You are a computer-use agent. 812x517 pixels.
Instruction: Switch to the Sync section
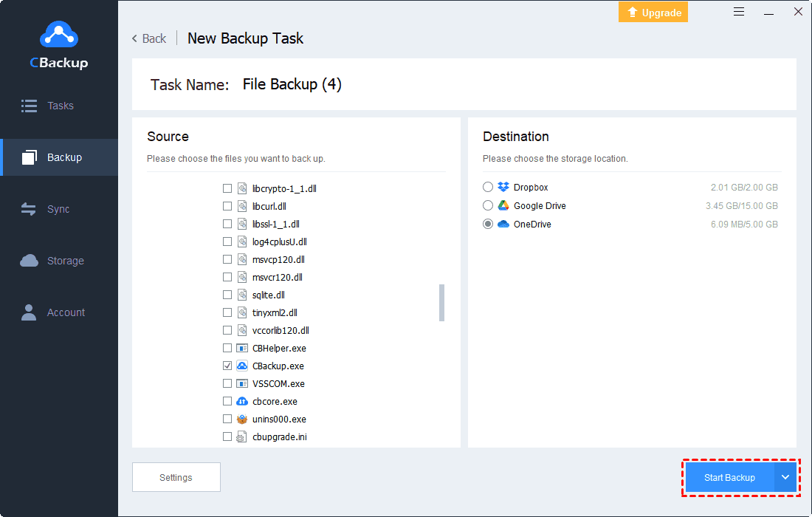click(x=59, y=209)
